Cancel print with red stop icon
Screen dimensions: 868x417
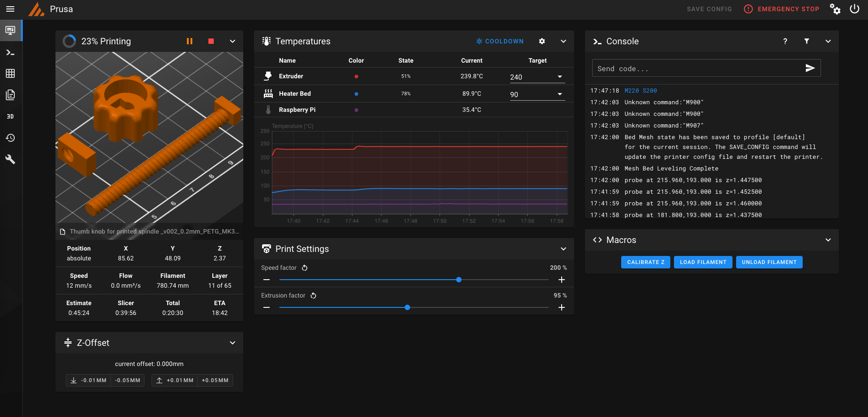(x=211, y=41)
